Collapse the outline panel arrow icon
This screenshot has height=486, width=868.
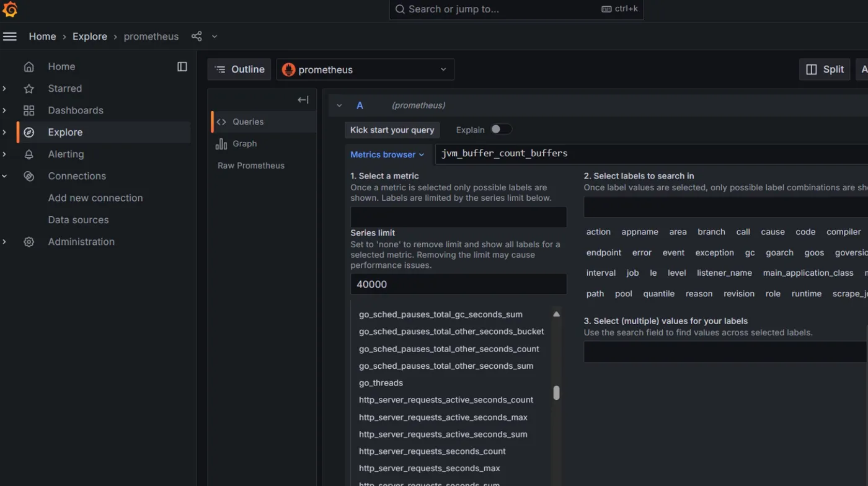click(x=303, y=100)
